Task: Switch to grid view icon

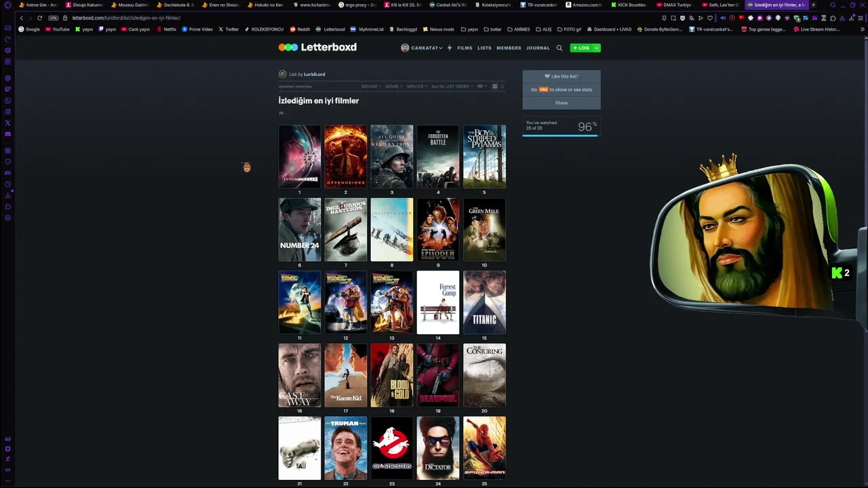Action: (494, 87)
